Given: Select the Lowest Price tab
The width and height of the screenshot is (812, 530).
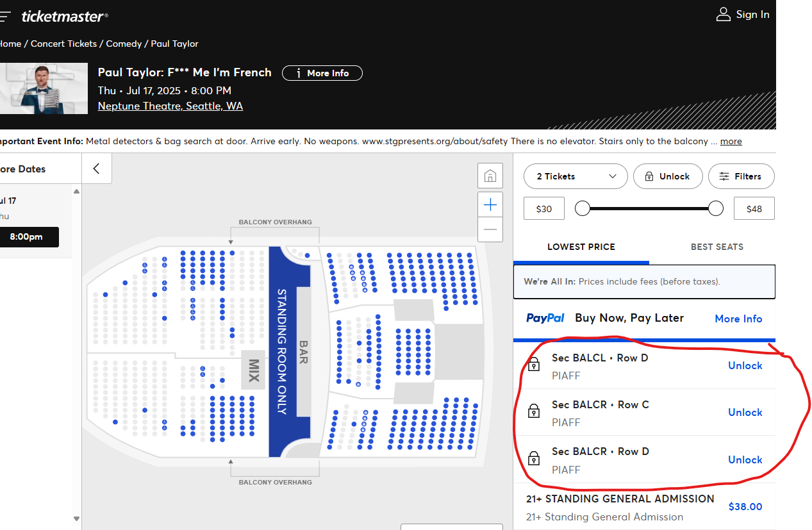Looking at the screenshot, I should click(581, 247).
